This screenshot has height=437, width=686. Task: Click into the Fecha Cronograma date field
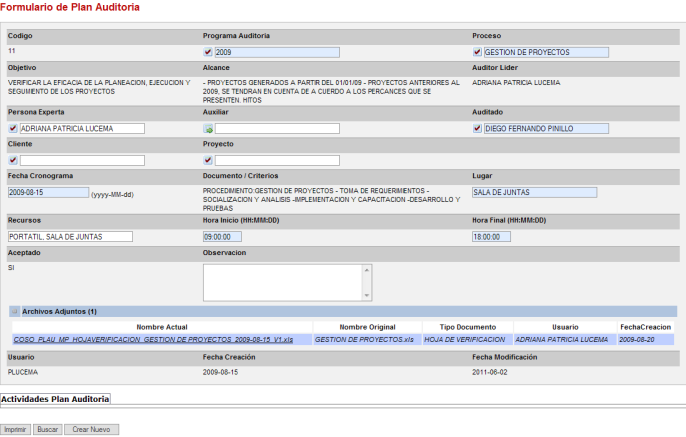[x=48, y=192]
